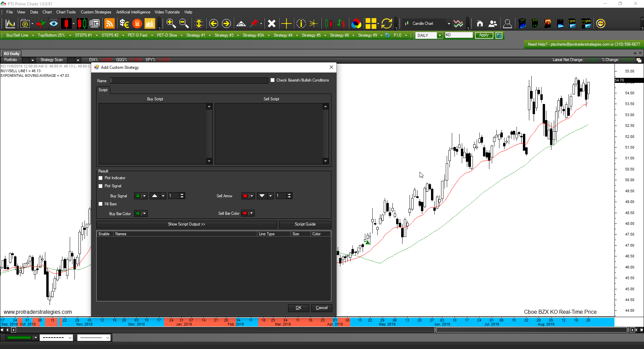Enable Check Bearish/Bullish Conditions checkbox
This screenshot has height=349, width=644.
pyautogui.click(x=273, y=80)
